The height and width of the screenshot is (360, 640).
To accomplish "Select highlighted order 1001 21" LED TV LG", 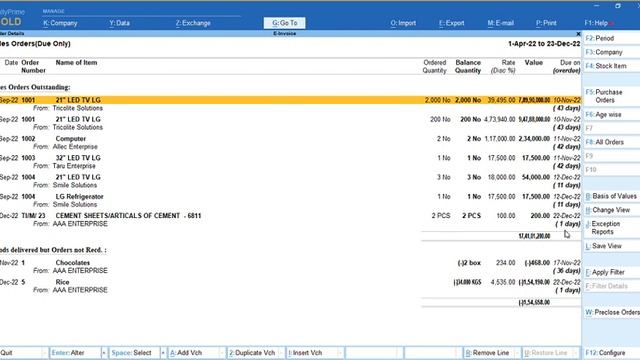I will [290, 100].
